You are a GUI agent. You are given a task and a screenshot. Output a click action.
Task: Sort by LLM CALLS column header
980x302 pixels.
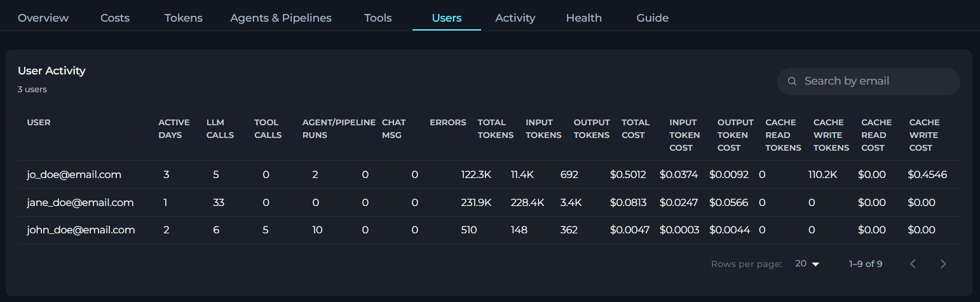click(x=220, y=128)
